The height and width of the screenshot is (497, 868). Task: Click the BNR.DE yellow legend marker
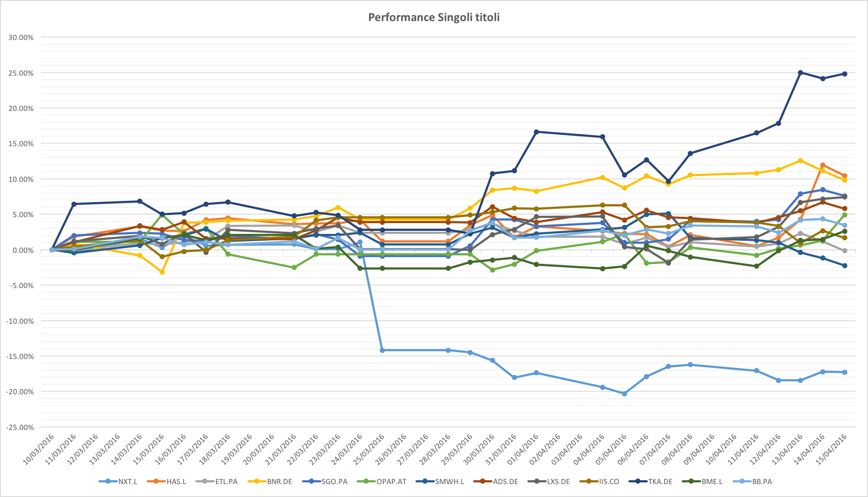pos(257,482)
